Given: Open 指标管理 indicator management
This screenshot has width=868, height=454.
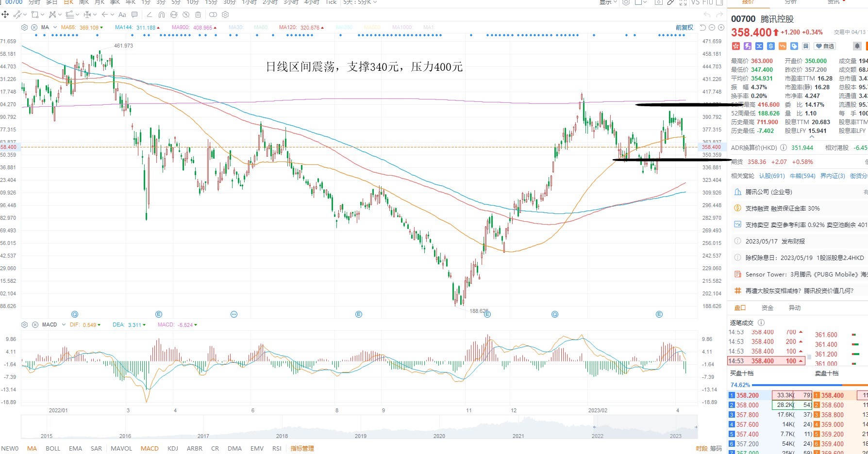Looking at the screenshot, I should pyautogui.click(x=302, y=449).
